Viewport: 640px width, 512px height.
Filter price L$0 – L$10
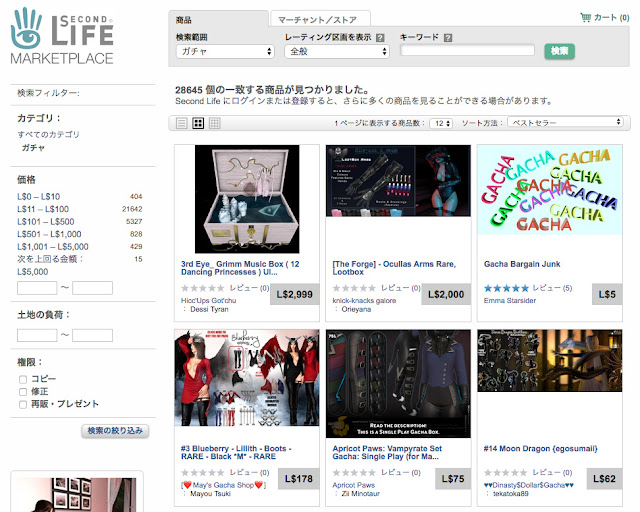tap(38, 196)
